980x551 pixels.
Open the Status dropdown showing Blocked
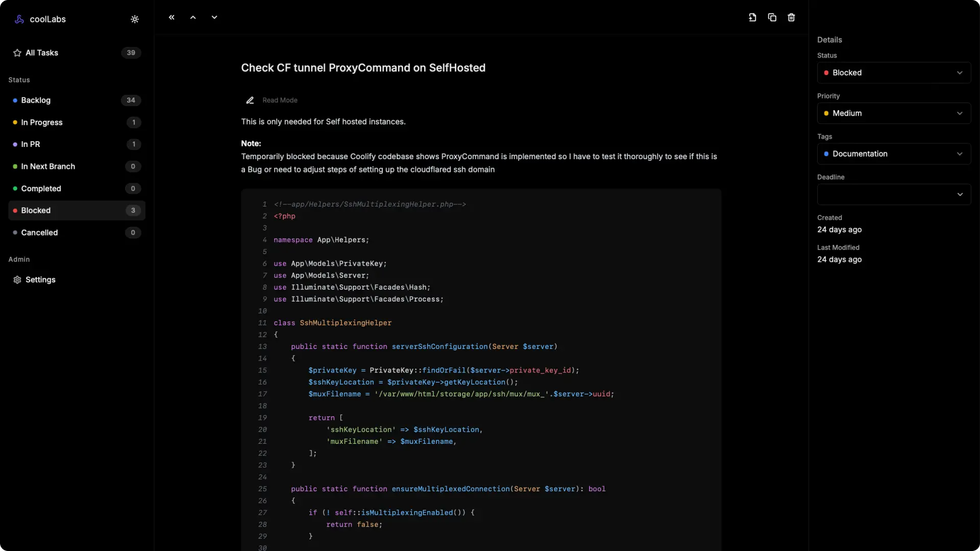click(x=893, y=73)
